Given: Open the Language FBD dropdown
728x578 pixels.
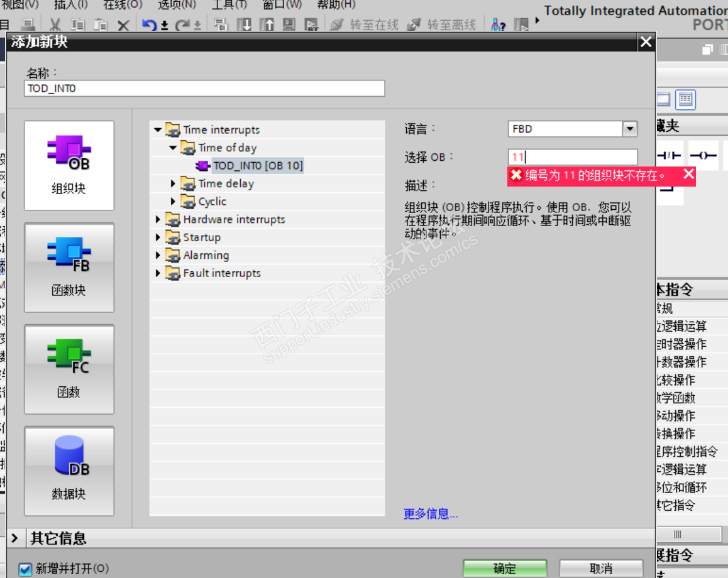Looking at the screenshot, I should [x=629, y=129].
